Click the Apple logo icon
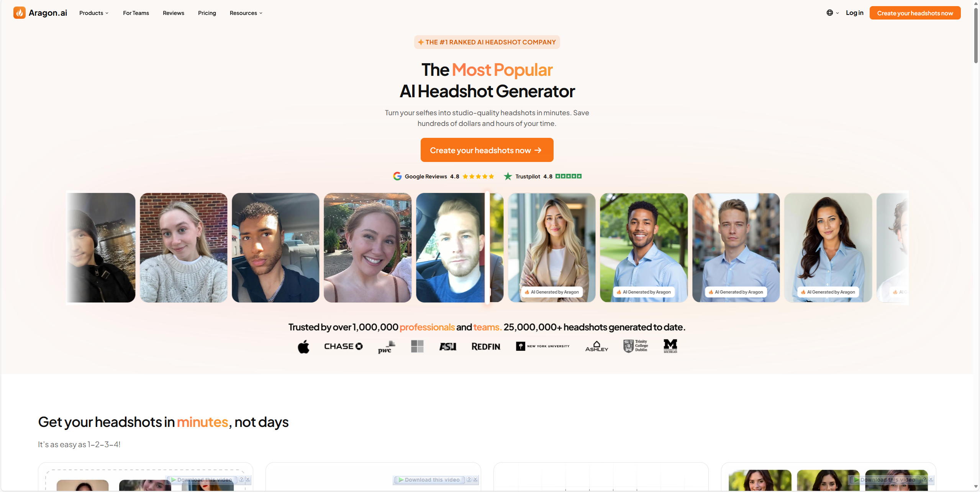Image resolution: width=980 pixels, height=492 pixels. pyautogui.click(x=303, y=347)
